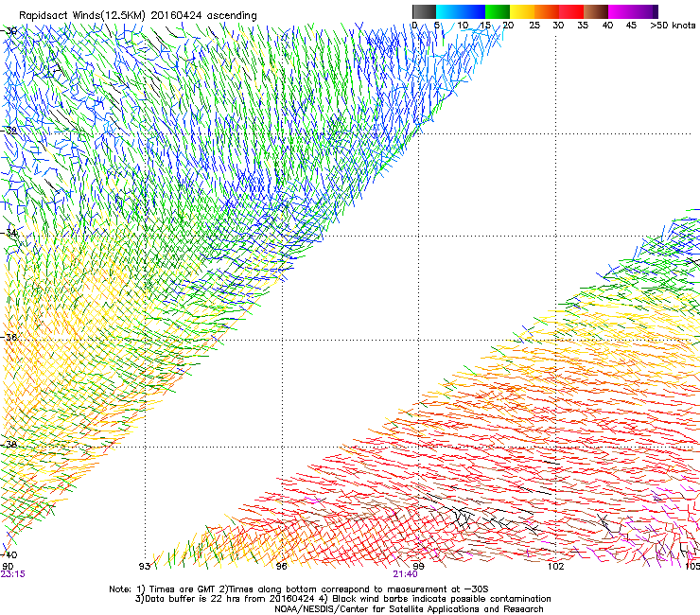Click the '40' value under the color legend
This screenshot has width=700, height=615.
(607, 26)
